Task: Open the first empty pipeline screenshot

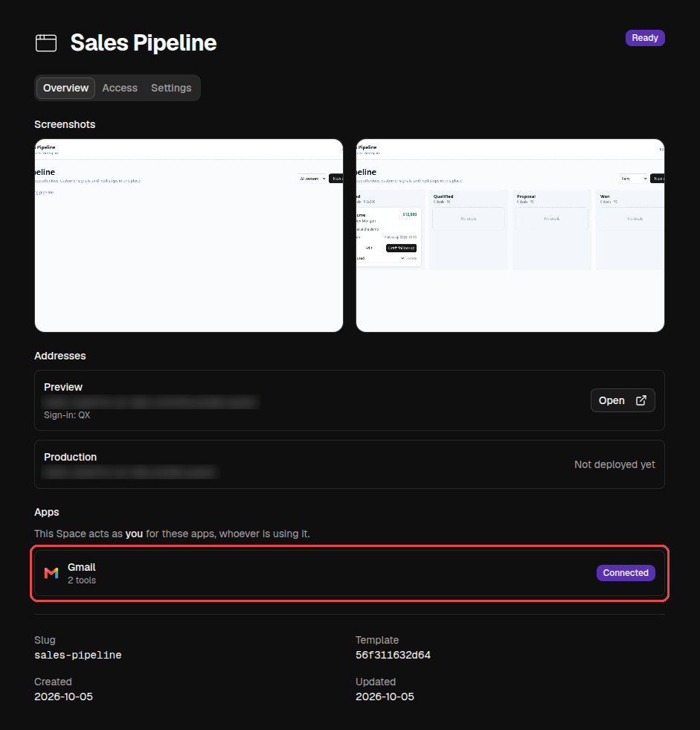Action: click(189, 236)
